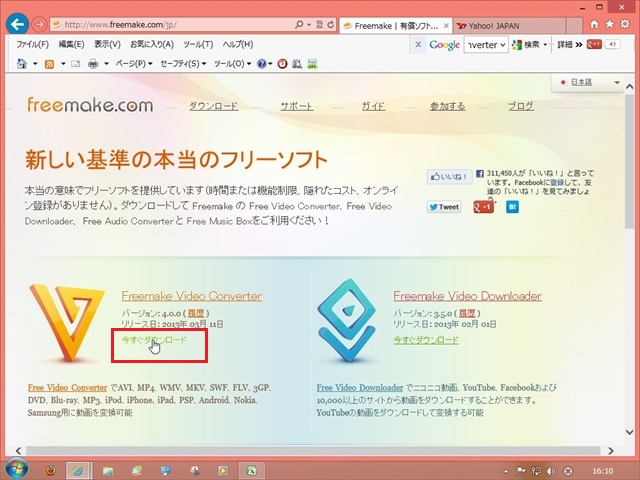
Task: Click the browser back arrow button
Action: (17, 23)
